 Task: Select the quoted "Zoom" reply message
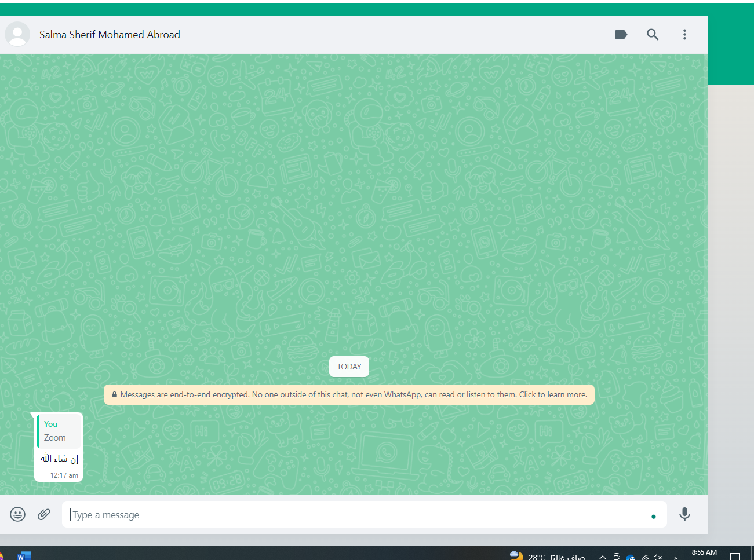click(59, 431)
